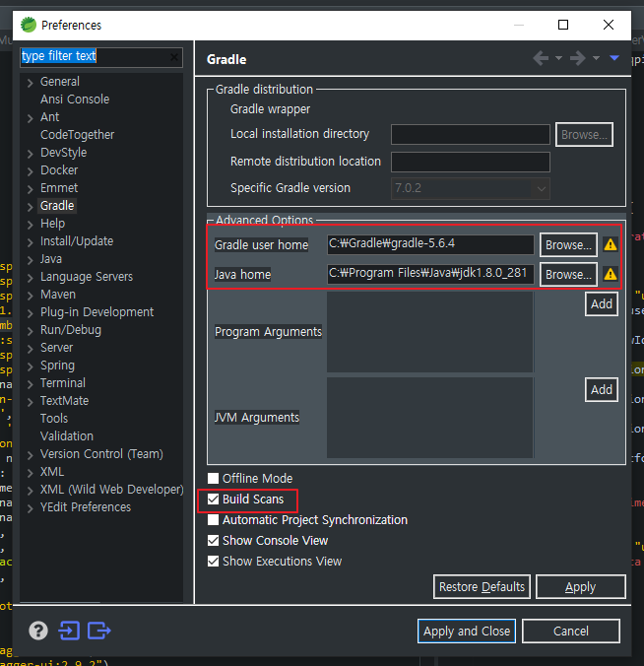Expand the Gradle tree node

[31, 207]
